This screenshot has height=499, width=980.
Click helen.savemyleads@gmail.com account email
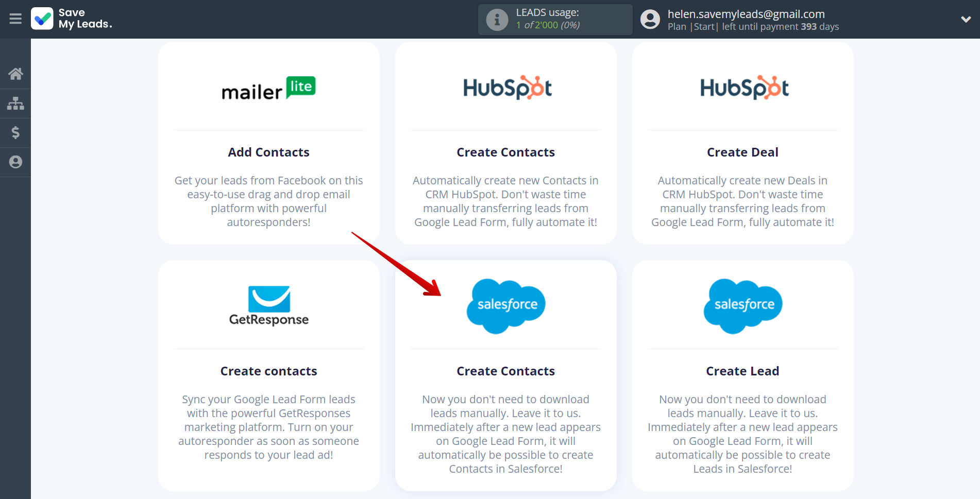click(x=746, y=14)
